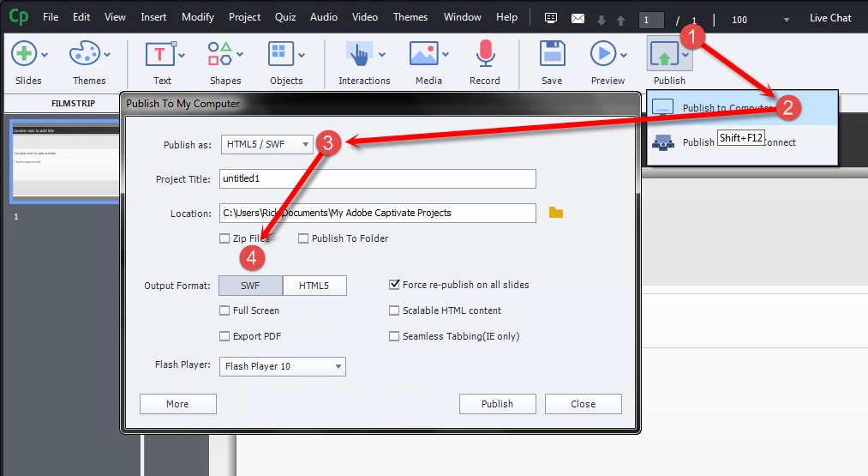Expand the Shapes dropdown arrow
Image resolution: width=868 pixels, height=476 pixels.
click(240, 55)
